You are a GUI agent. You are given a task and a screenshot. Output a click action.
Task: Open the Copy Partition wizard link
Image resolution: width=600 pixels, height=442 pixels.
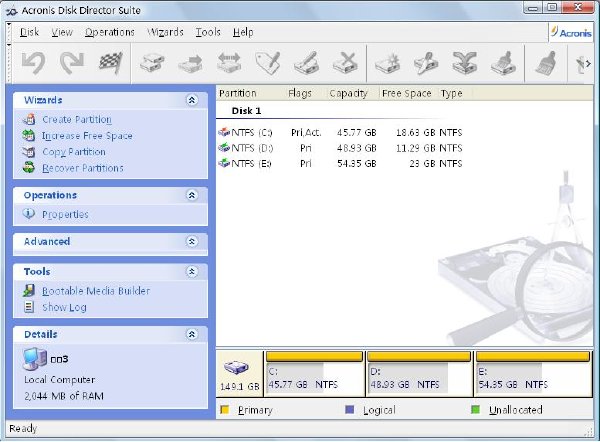[x=74, y=152]
